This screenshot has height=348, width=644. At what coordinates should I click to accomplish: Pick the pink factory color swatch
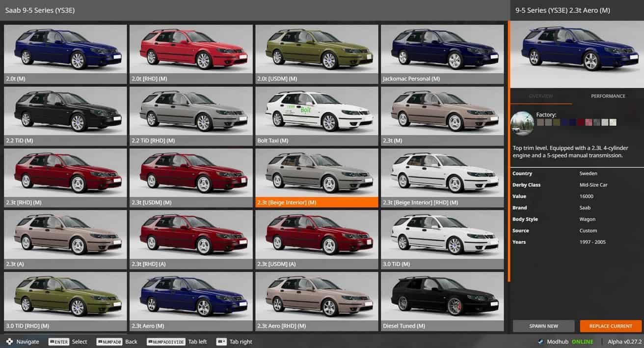tap(589, 122)
